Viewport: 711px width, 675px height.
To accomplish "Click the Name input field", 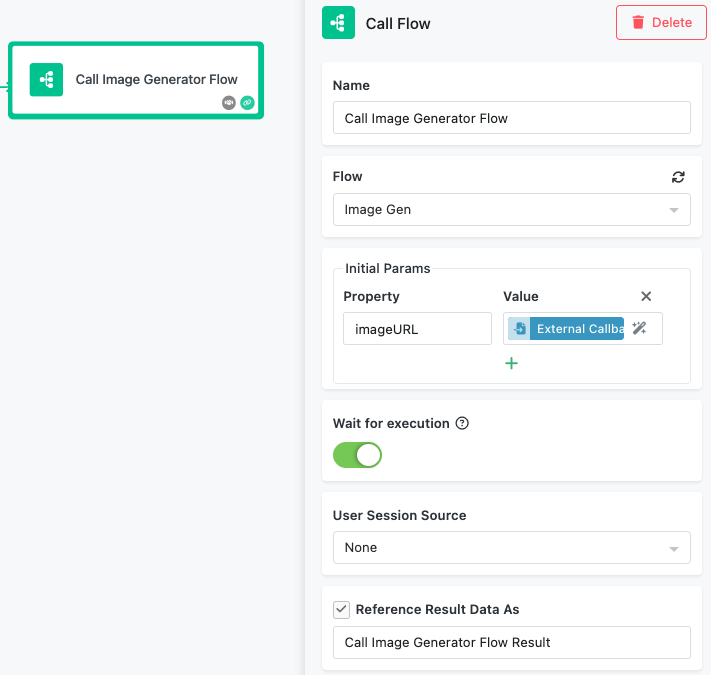I will [511, 118].
